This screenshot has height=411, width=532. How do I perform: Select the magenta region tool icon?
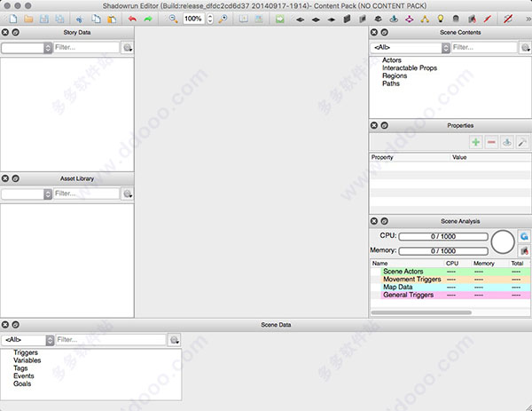410,19
